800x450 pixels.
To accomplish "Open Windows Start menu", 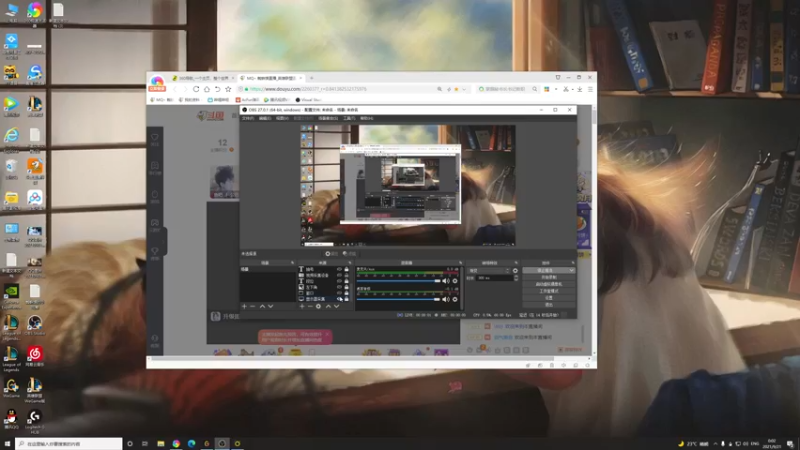I will [x=7, y=444].
